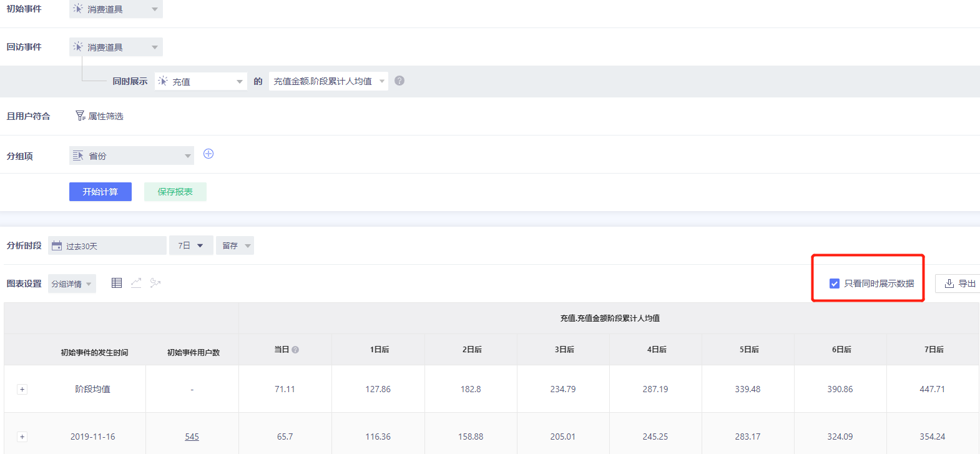Expand the 阶段均值 row
This screenshot has height=454, width=980.
22,389
